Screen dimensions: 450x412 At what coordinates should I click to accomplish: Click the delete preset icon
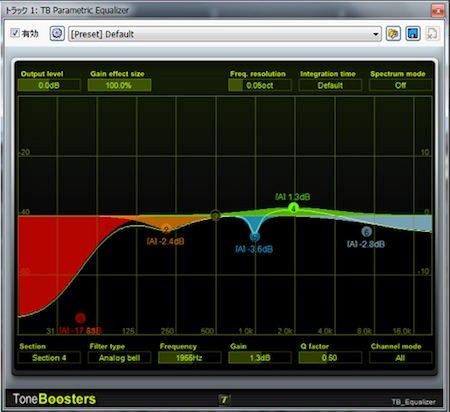click(432, 34)
